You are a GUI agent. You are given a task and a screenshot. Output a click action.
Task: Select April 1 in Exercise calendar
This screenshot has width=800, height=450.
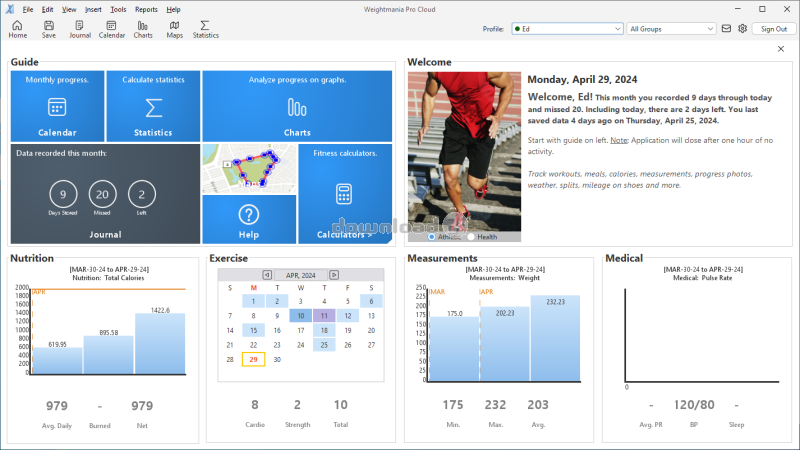tap(253, 301)
